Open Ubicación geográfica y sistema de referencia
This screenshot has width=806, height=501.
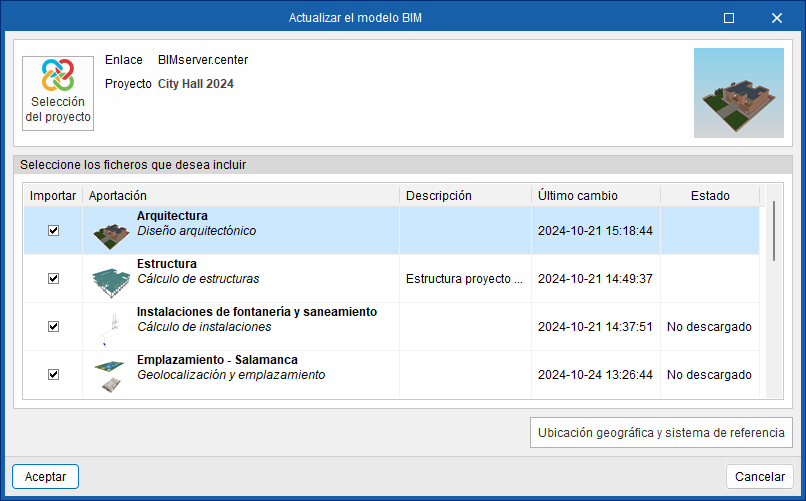(660, 433)
